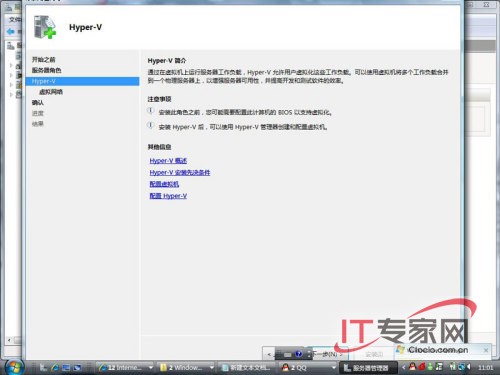The width and height of the screenshot is (500, 375).
Task: Open the 配置 Hyper-V link
Action: pos(168,196)
